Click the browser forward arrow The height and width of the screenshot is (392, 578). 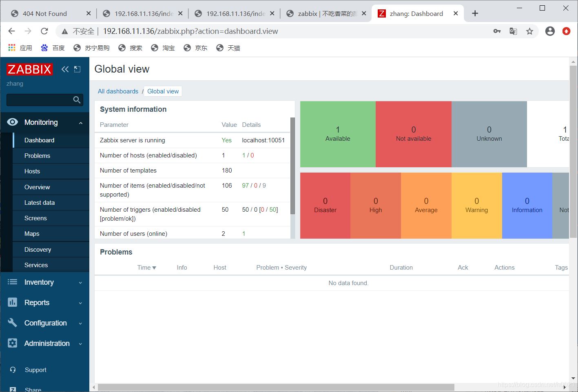pyautogui.click(x=28, y=31)
